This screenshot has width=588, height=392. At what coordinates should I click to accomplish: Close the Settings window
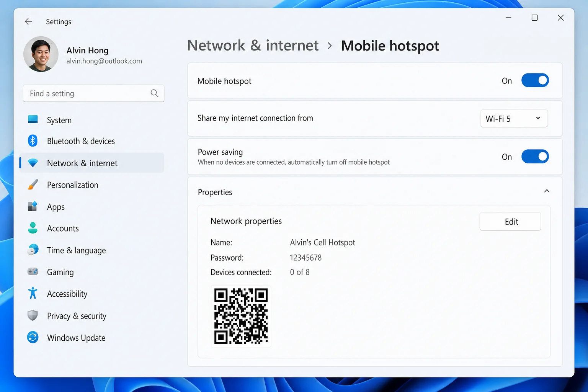(560, 18)
